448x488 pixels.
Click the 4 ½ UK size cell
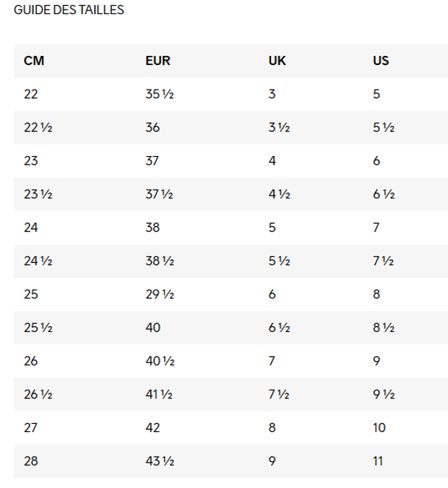coord(279,194)
